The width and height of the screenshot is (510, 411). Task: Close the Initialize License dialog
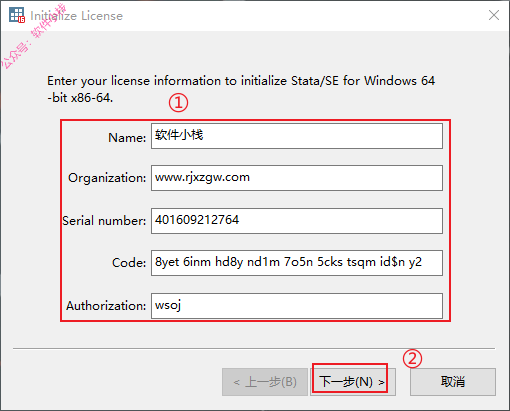tap(494, 15)
